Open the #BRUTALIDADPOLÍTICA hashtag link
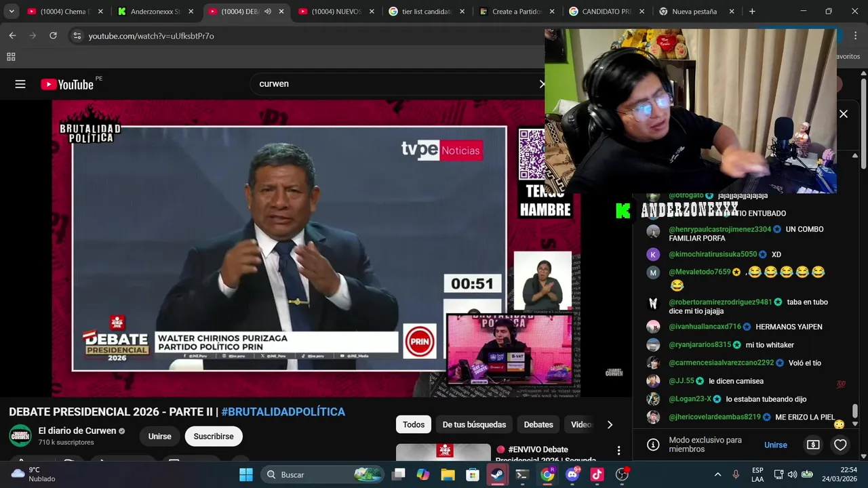 point(283,412)
